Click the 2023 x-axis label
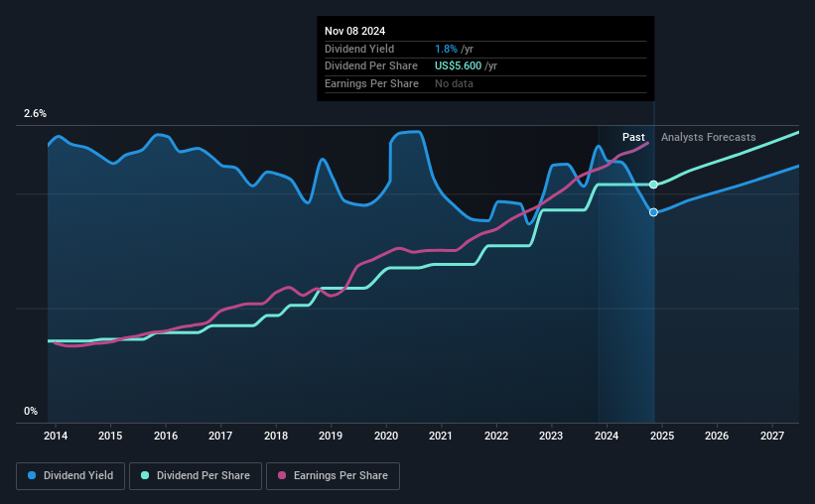 pos(551,436)
